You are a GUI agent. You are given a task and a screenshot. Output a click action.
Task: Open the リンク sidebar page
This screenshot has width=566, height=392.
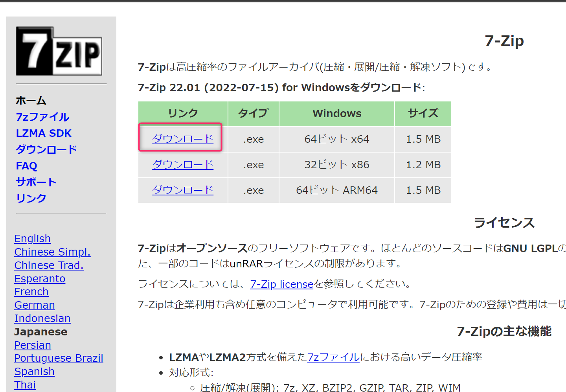[31, 198]
